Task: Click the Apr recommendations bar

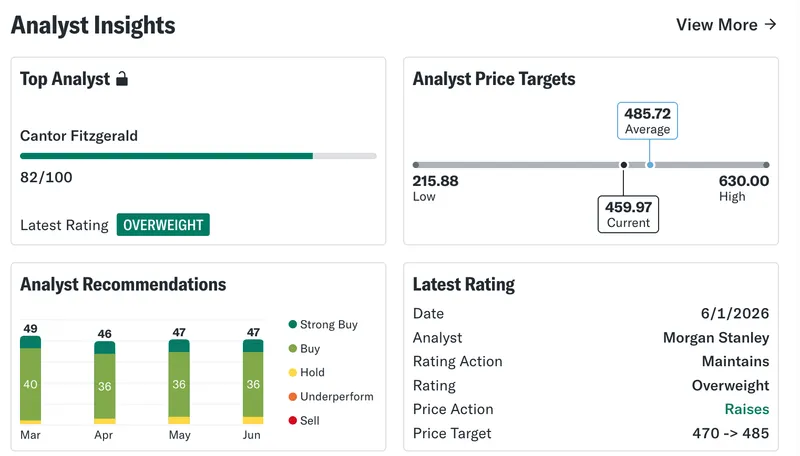Action: tap(105, 383)
